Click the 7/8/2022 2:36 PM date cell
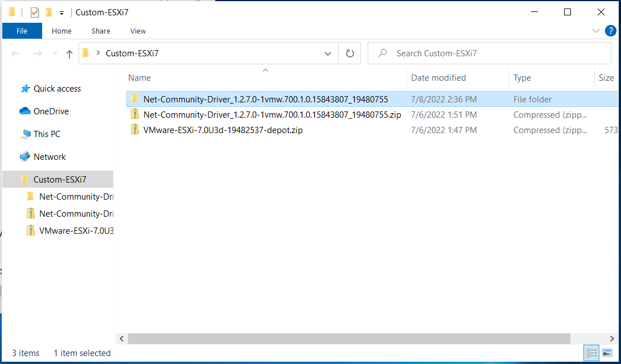Image resolution: width=621 pixels, height=364 pixels. [x=443, y=100]
